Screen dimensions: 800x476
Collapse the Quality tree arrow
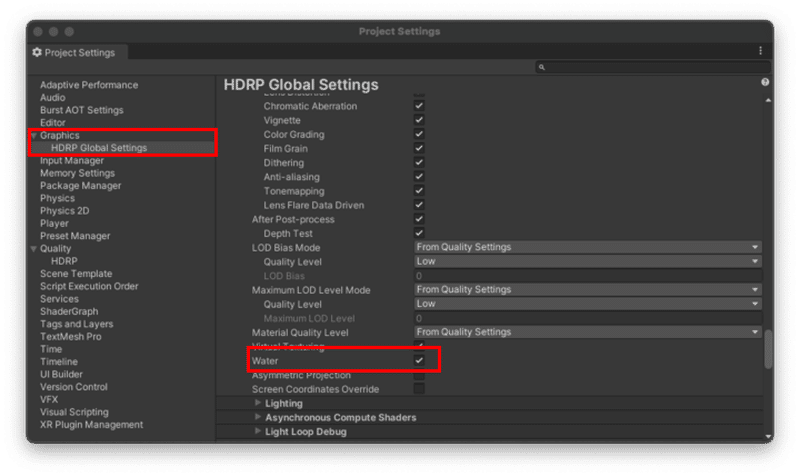point(34,248)
